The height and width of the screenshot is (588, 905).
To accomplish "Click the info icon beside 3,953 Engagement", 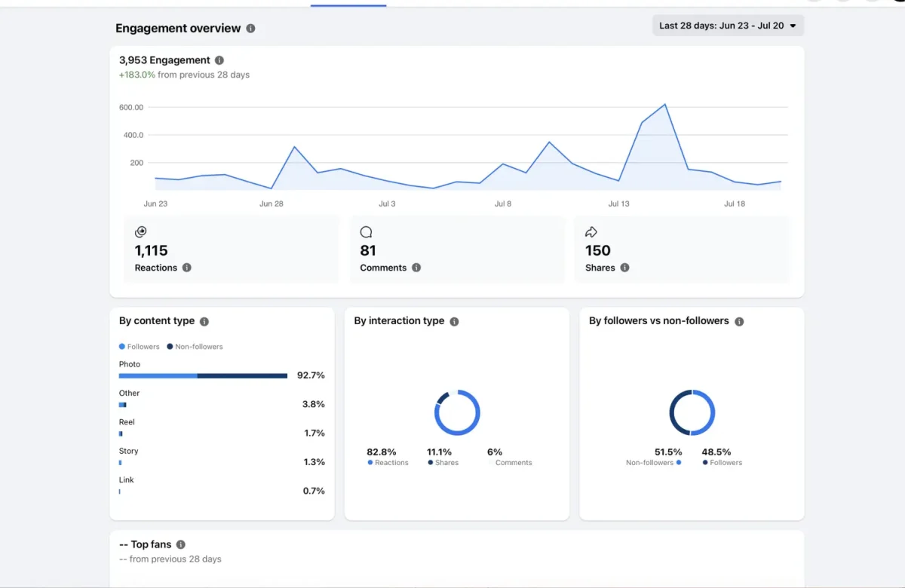I will 219,60.
